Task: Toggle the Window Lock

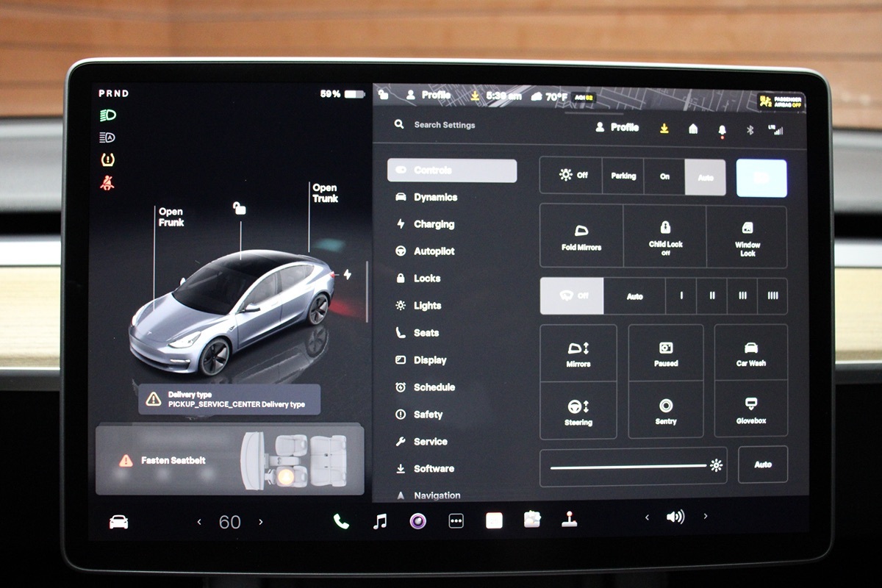Action: pyautogui.click(x=747, y=237)
